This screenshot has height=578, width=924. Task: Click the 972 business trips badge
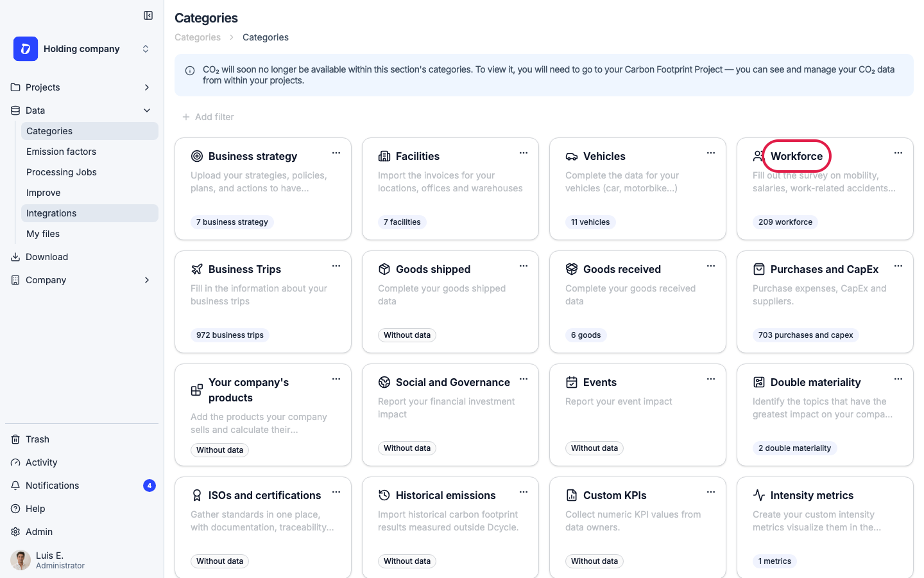click(x=230, y=335)
